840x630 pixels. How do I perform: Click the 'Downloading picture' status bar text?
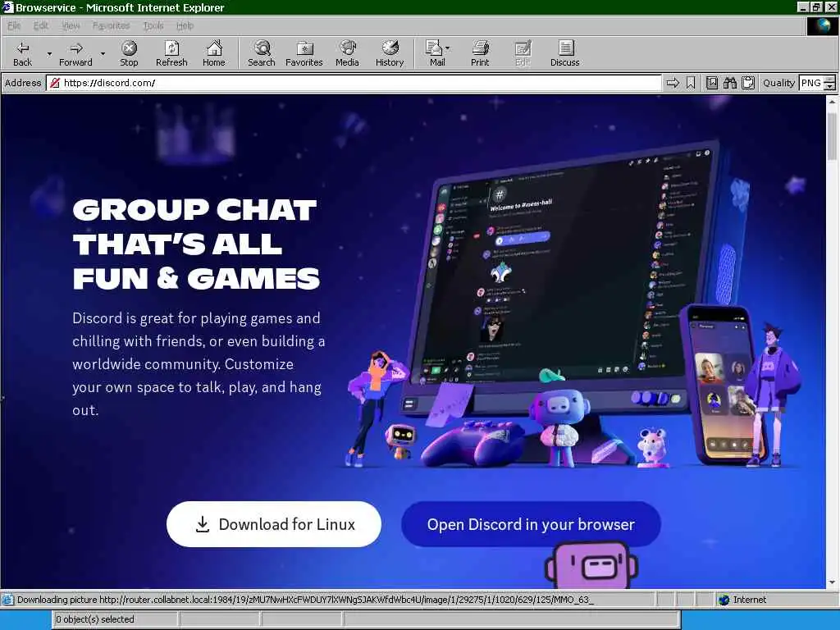coord(305,600)
